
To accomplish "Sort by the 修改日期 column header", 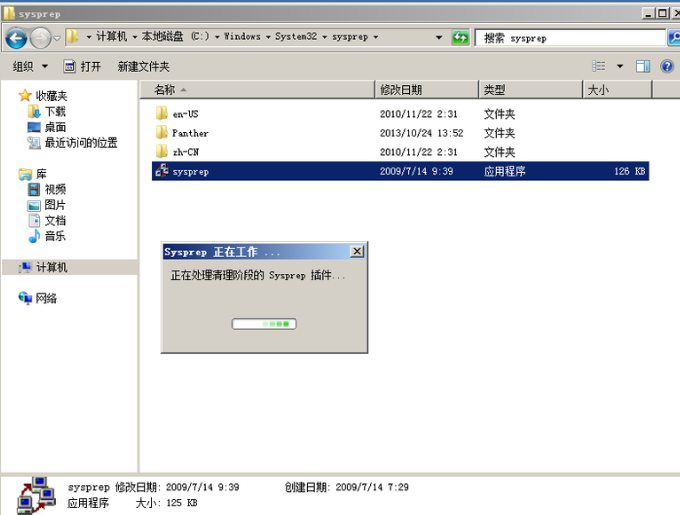I will (x=401, y=89).
